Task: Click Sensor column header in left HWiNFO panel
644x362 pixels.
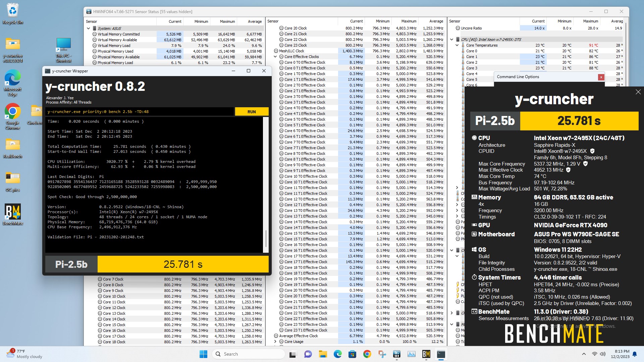Action: tap(120, 21)
